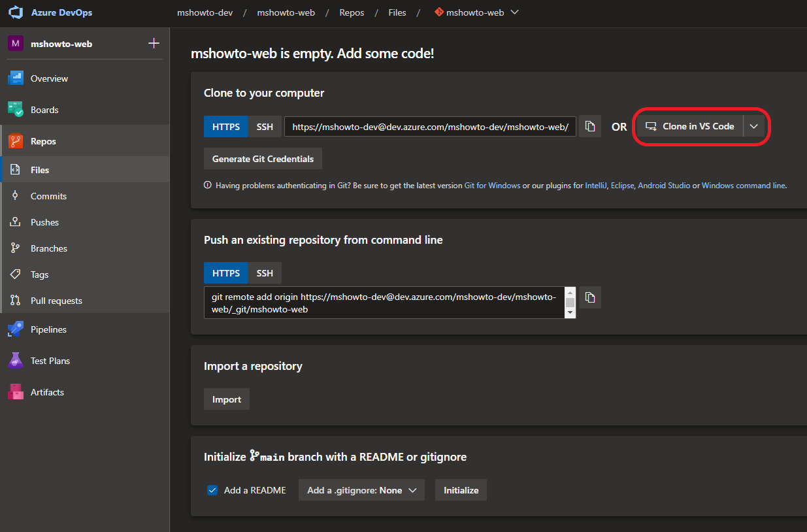
Task: Click the Repos section icon
Action: tap(16, 141)
